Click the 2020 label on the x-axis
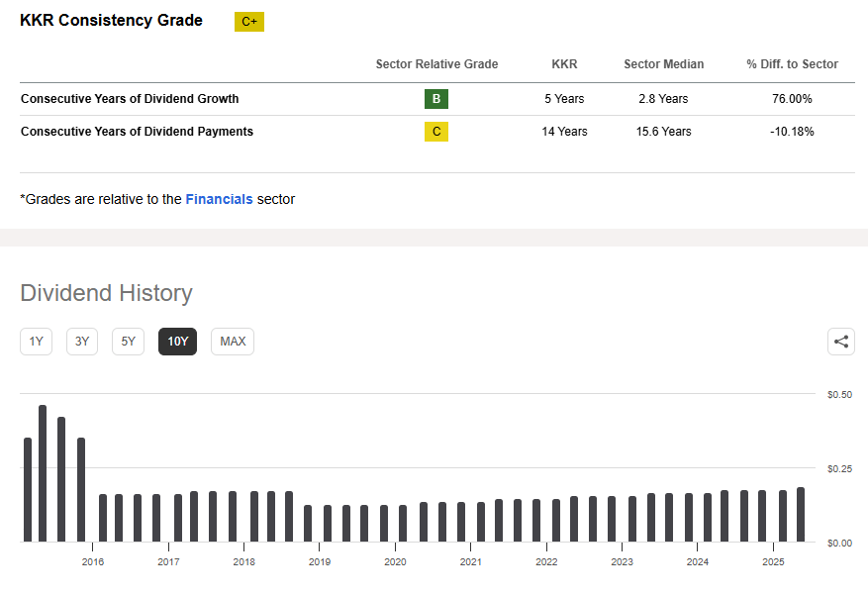 click(395, 562)
